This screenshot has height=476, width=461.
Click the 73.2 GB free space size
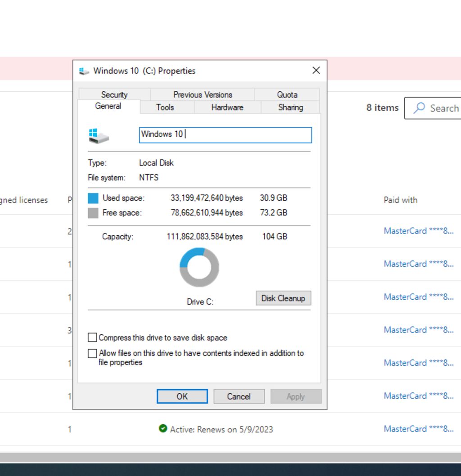pyautogui.click(x=273, y=213)
